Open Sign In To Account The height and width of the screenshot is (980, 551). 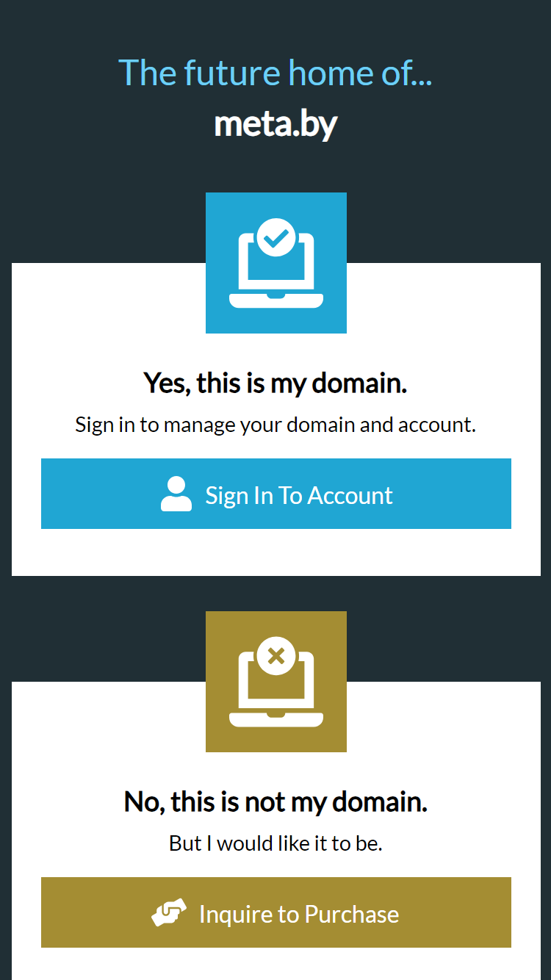(276, 494)
